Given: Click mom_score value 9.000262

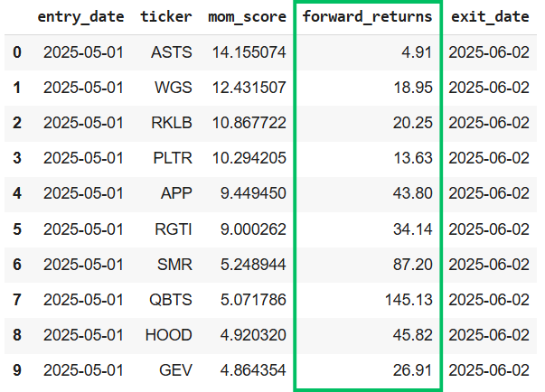Looking at the screenshot, I should (x=253, y=229).
